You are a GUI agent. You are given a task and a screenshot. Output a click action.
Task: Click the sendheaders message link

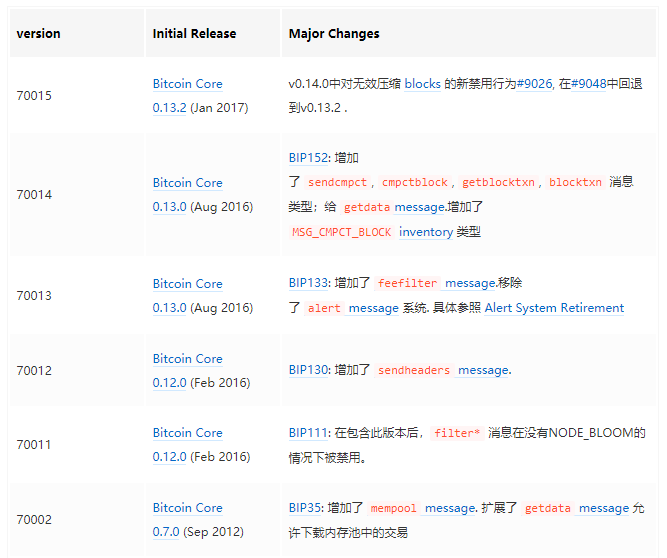click(442, 370)
